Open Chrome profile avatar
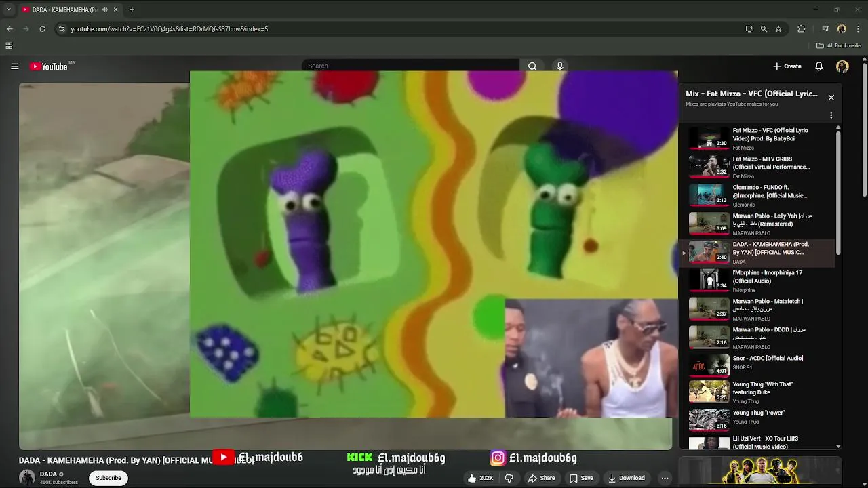 coord(842,29)
